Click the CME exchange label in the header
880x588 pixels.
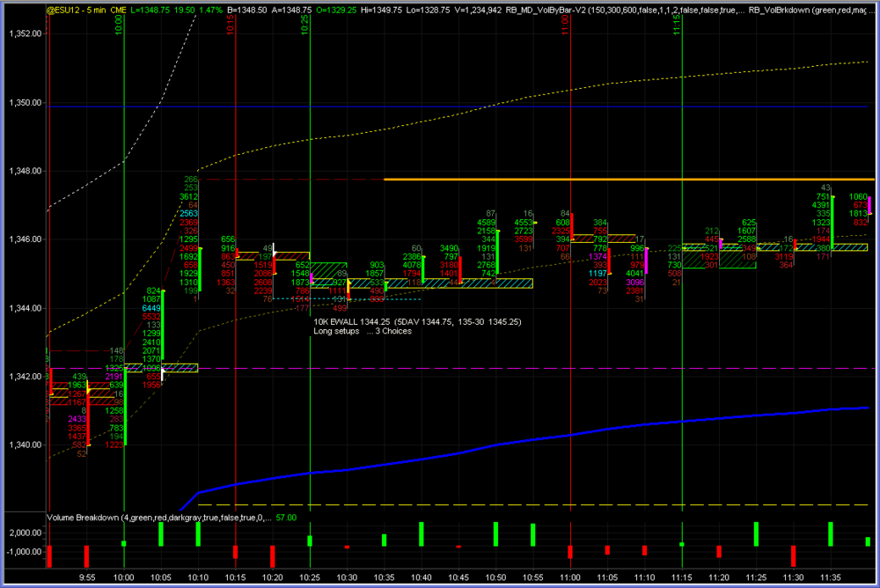tap(118, 10)
